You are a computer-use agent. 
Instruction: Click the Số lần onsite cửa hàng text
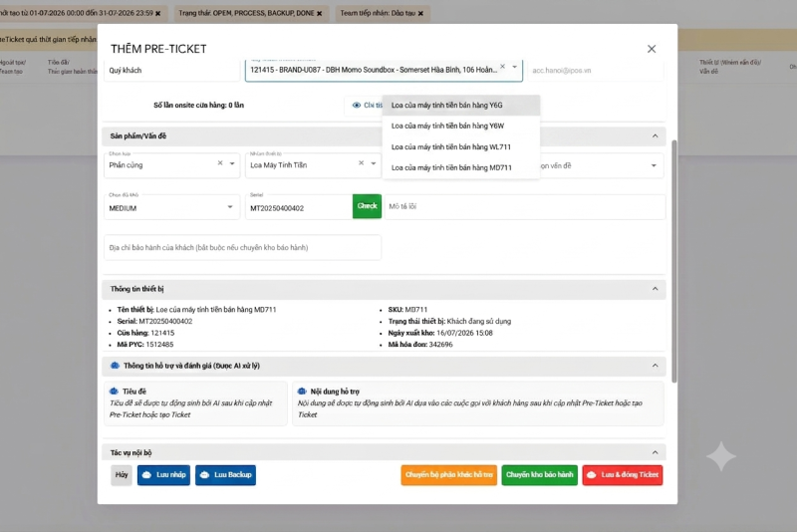click(198, 106)
